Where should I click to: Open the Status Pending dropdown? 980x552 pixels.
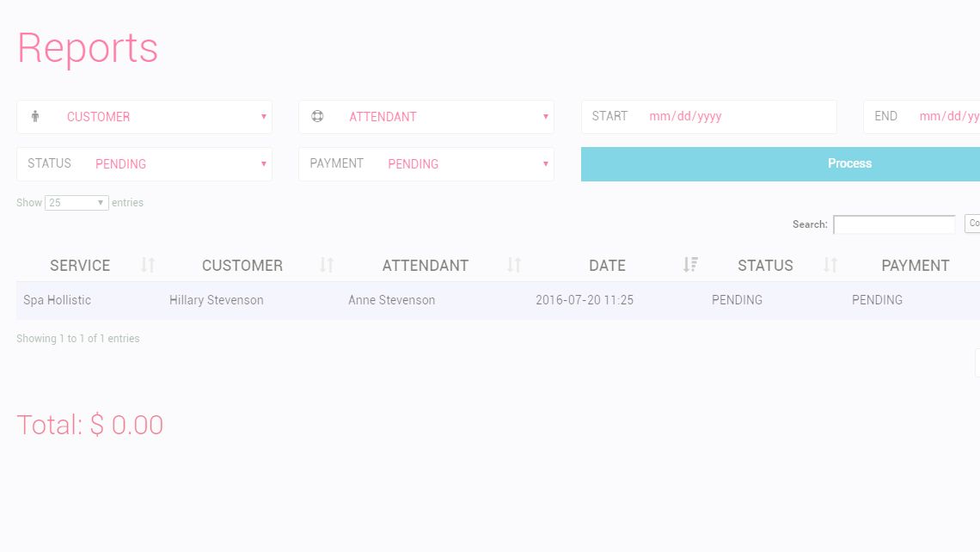pos(144,163)
